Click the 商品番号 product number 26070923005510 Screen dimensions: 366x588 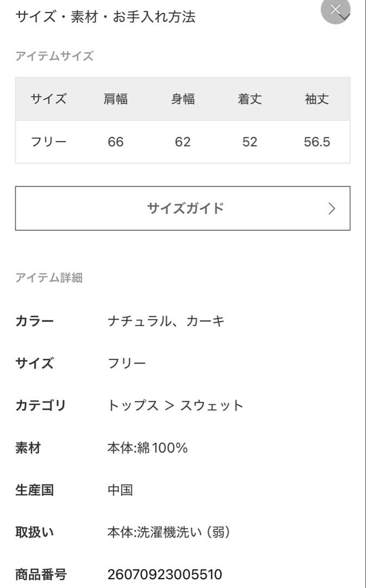coord(165,574)
